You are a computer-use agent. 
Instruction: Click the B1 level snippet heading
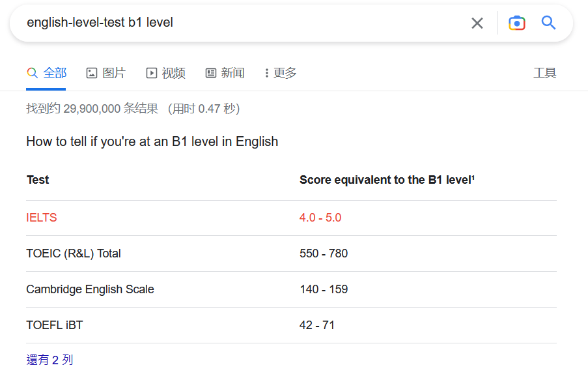(152, 141)
